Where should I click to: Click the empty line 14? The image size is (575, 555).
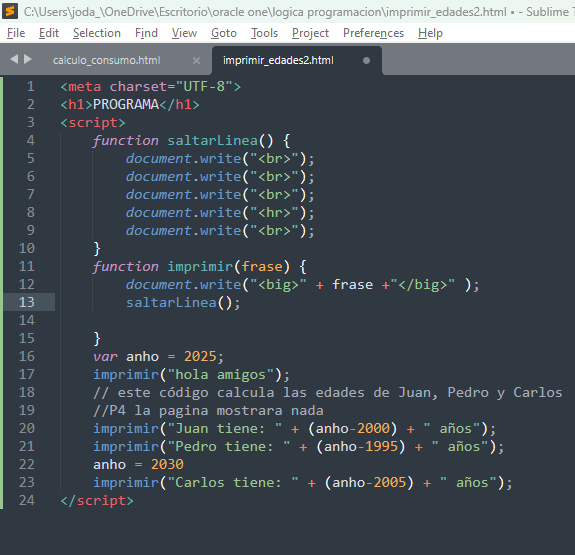(293, 320)
